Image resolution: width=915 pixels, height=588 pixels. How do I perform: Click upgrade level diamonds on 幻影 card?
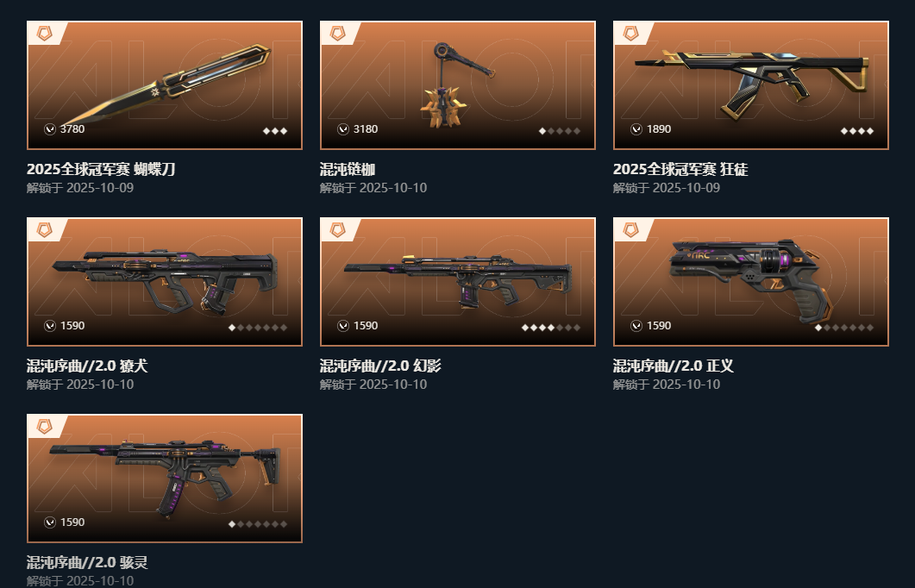551,328
